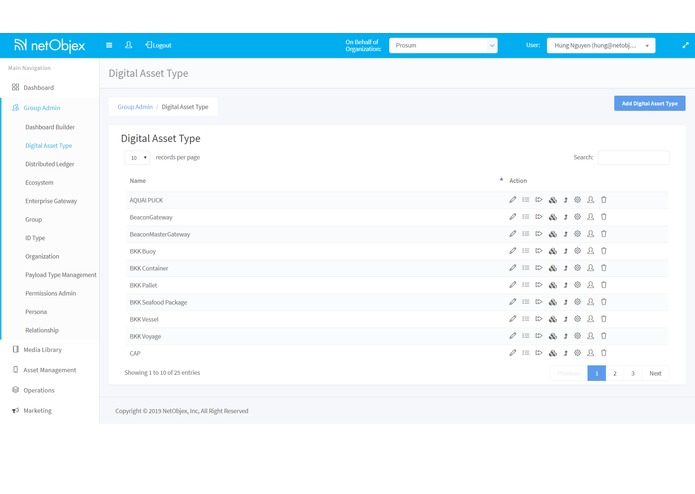Open the list icon for BKK Buoy

526,251
